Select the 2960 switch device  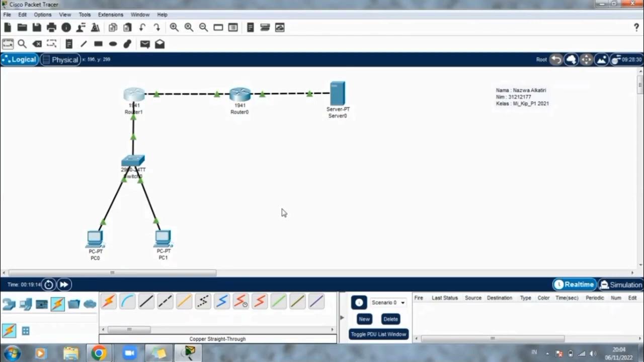click(133, 161)
